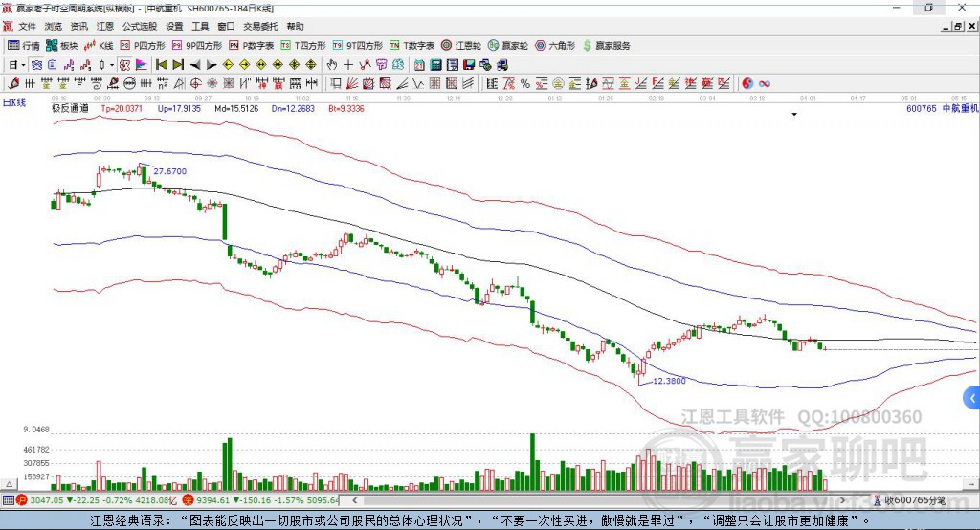Open the P数字表 number table
This screenshot has height=530, width=980.
pos(252,46)
